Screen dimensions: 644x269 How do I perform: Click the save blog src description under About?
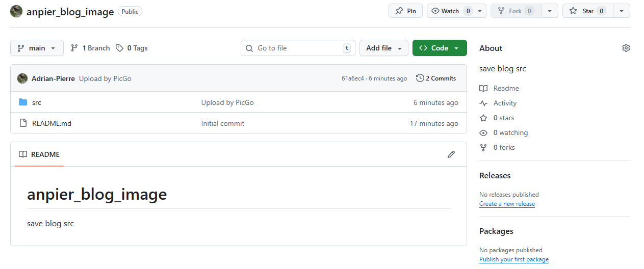[503, 68]
